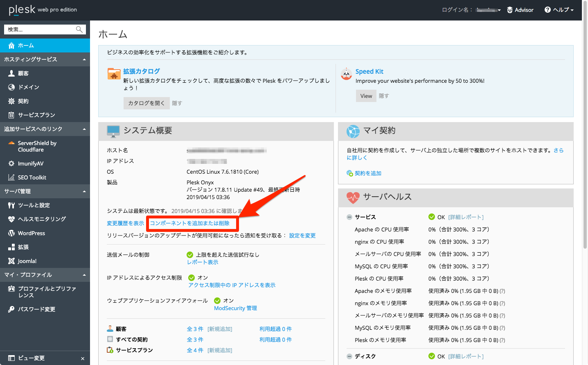Close the ビュー変更 bar with X
This screenshot has height=365, width=588.
83,358
